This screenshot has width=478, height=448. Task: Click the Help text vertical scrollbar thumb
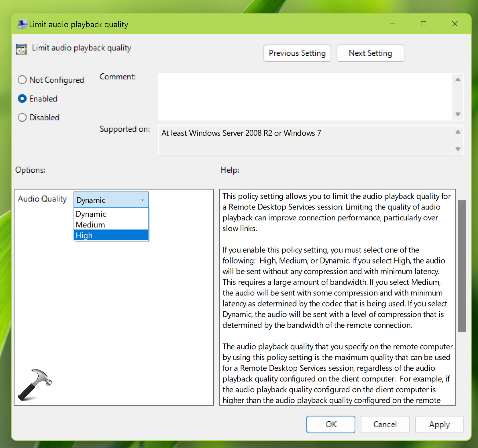461,266
